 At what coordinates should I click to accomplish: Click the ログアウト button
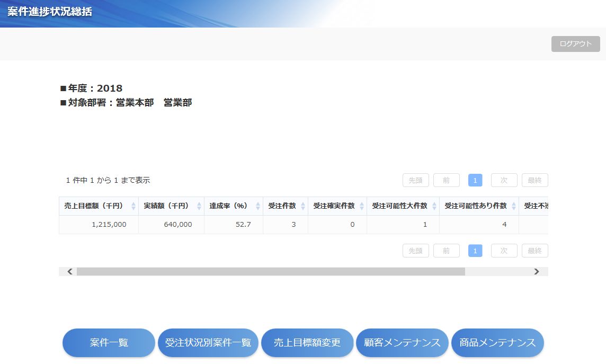click(x=575, y=44)
